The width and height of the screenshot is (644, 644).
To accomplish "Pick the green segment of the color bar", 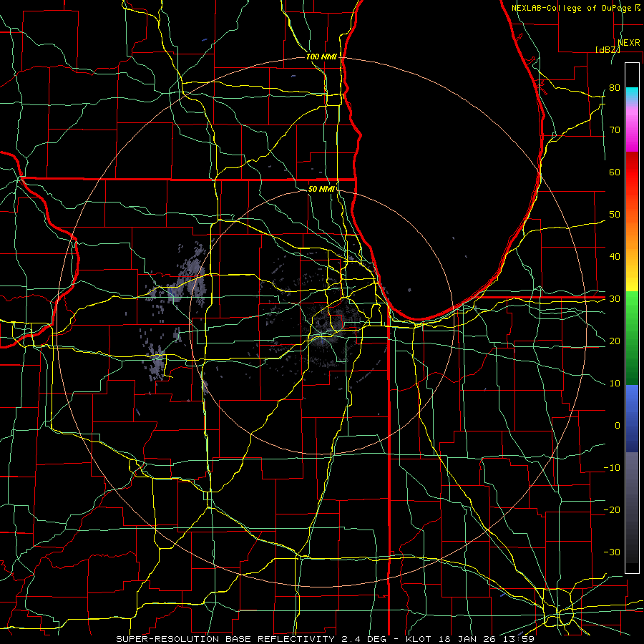I will (632, 338).
